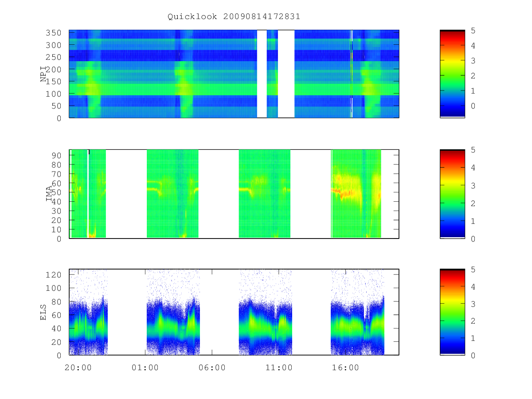
Task: Click the "2" label on the IMA colorbar
Action: coord(473,203)
